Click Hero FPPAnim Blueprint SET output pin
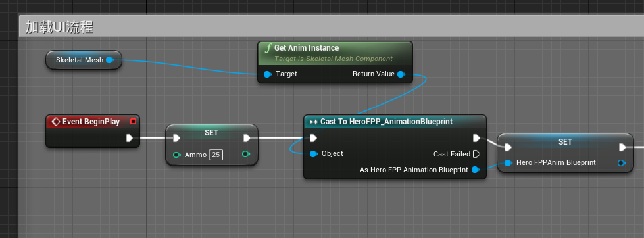Screen dimensions: 644x238 pyautogui.click(x=622, y=163)
